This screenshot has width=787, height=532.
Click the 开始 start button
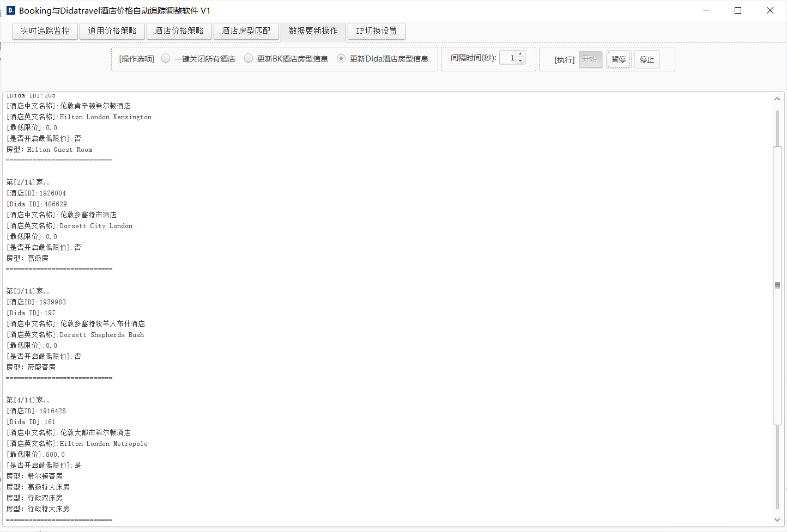click(x=590, y=59)
